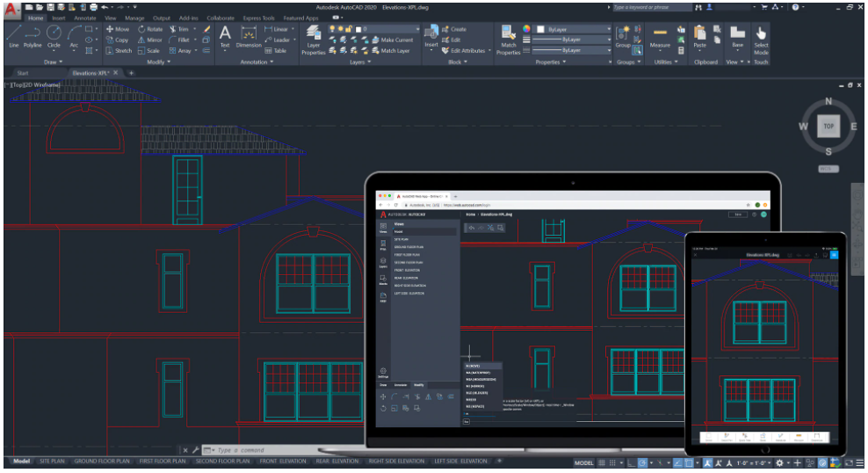The image size is (868, 473).
Task: Toggle MODEL space button in status bar
Action: (x=583, y=463)
